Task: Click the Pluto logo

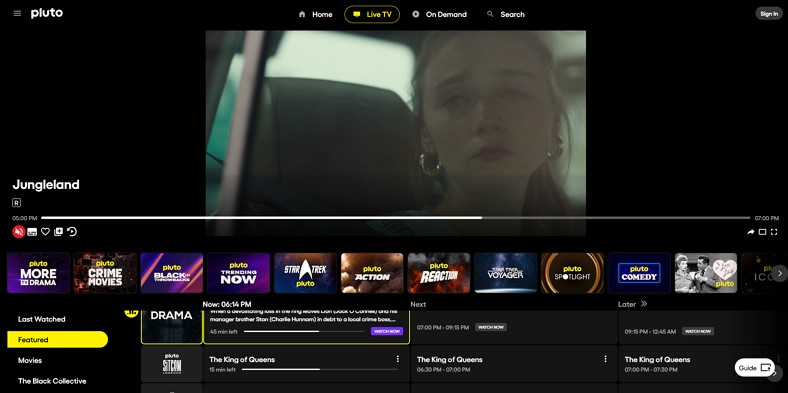Action: [47, 14]
